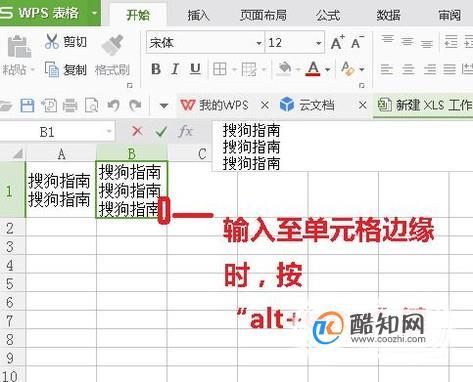
Task: Toggle Bold formatting
Action: (156, 69)
